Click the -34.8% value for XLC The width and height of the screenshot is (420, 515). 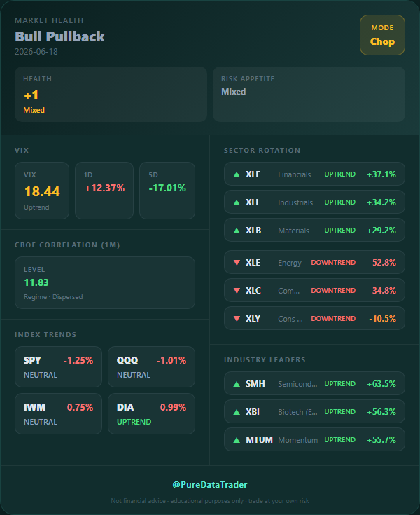point(383,290)
